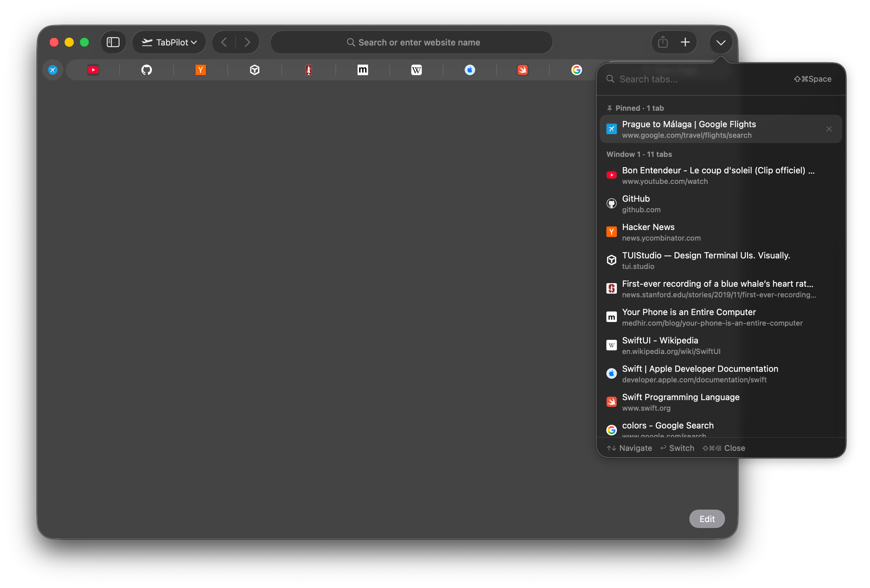Collapse the tab overview chevron button
Screen dimensions: 870x588
point(721,42)
